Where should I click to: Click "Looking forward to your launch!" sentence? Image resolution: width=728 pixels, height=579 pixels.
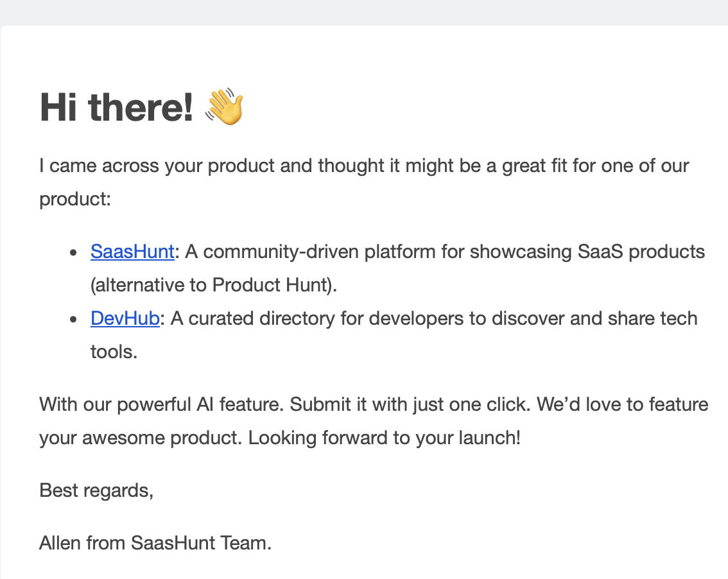click(x=384, y=438)
